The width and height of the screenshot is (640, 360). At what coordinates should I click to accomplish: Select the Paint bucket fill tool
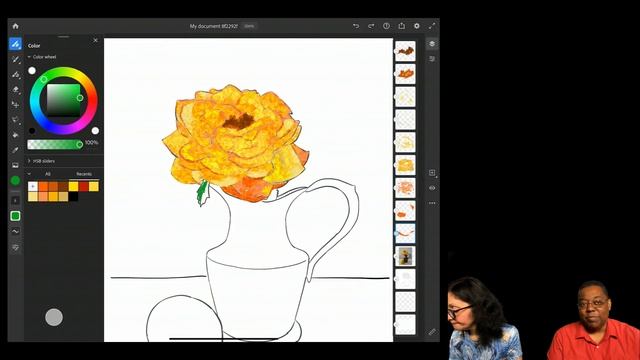click(16, 135)
